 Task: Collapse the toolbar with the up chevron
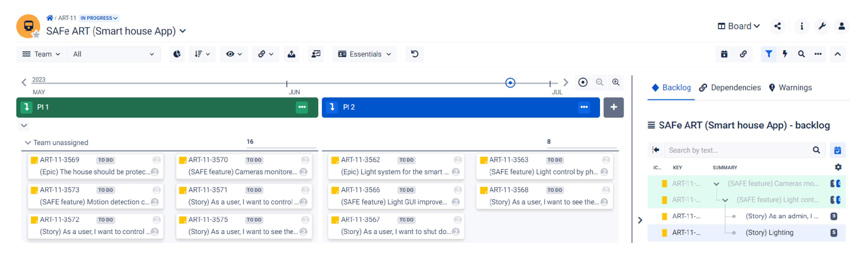coord(837,54)
